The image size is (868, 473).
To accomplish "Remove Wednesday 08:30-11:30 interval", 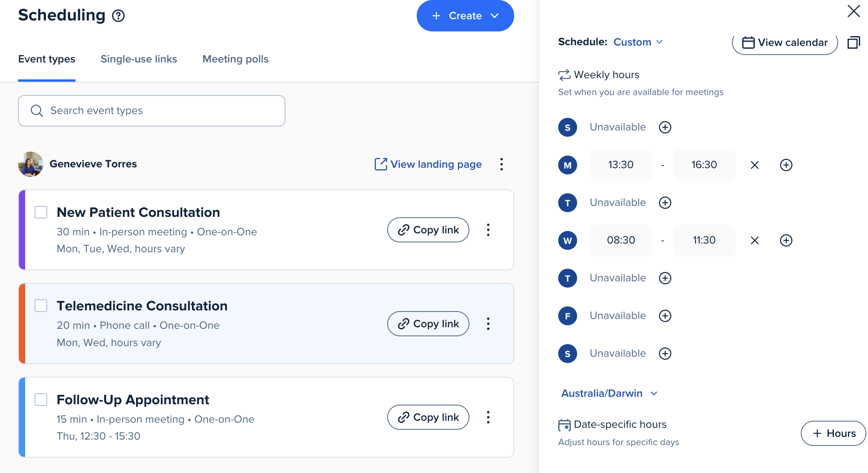I will (x=754, y=240).
